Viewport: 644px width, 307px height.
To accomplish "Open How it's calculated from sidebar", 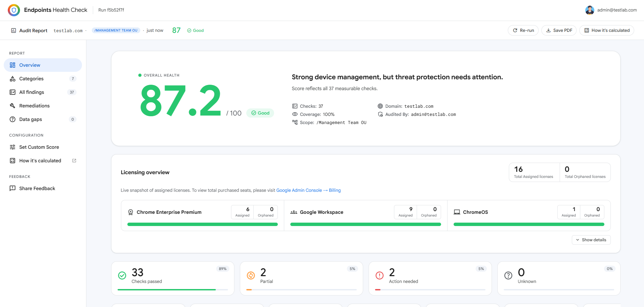I will tap(43, 161).
